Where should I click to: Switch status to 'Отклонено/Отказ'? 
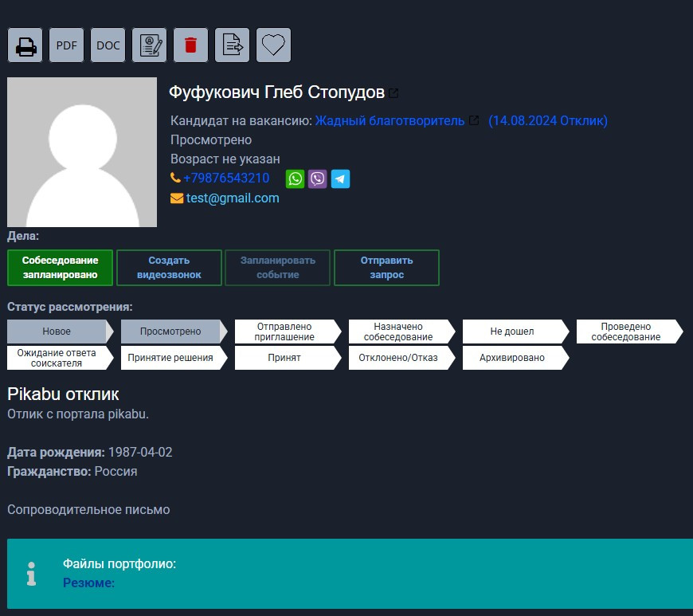397,358
